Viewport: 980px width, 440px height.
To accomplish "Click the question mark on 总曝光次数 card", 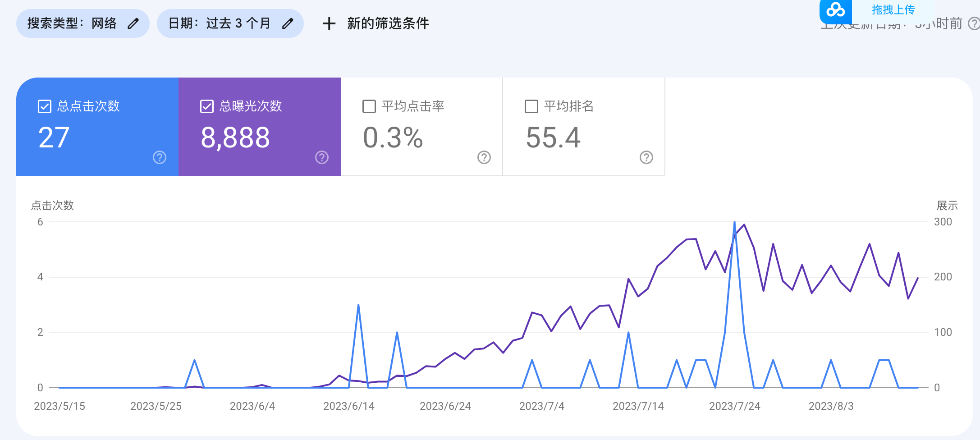I will [321, 157].
